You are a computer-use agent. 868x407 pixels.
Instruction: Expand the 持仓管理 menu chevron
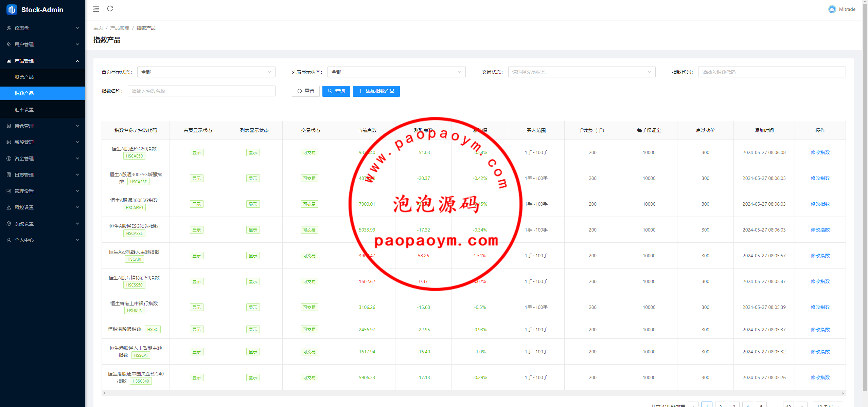(77, 126)
